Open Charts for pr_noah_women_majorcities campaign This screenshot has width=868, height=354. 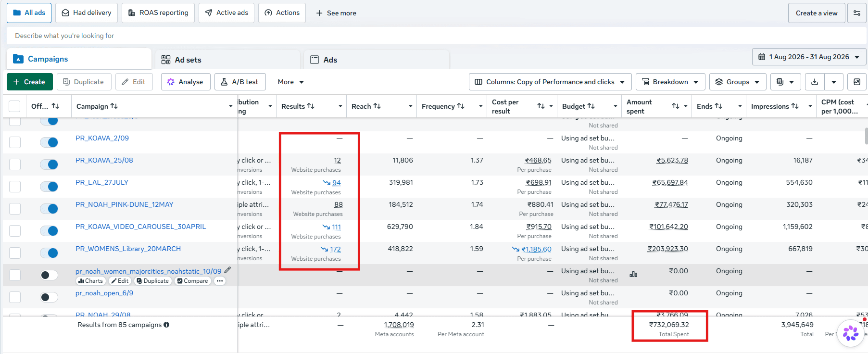[90, 281]
